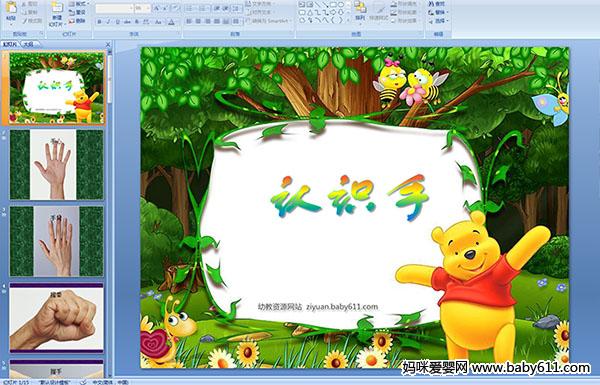Switch to the Slides tab
Screen dimensions: 600x385
(10, 44)
